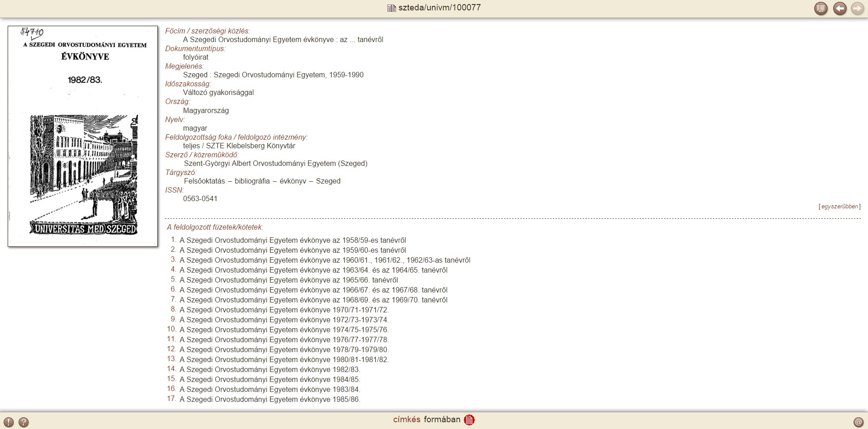Select document type value 'folyóirat'

196,57
